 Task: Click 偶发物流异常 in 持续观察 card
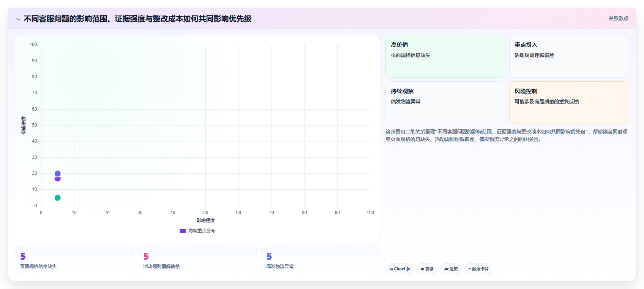click(x=406, y=102)
